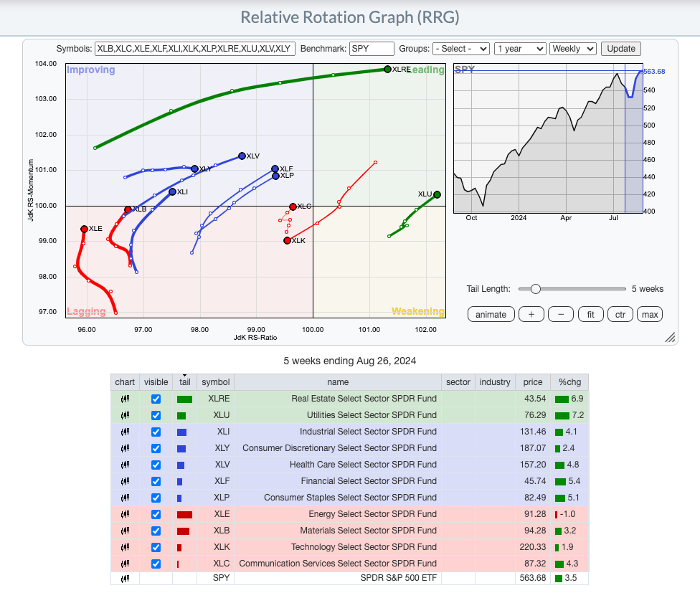Click the Benchmark SPY input field
The height and width of the screenshot is (598, 700).
(x=372, y=49)
